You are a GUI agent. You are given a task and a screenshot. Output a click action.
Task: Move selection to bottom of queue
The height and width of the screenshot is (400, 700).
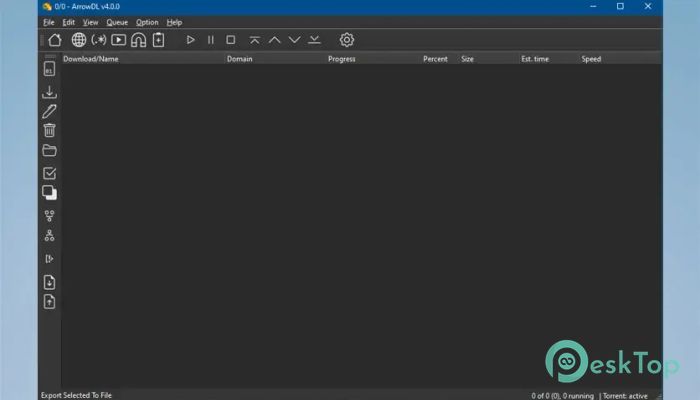pyautogui.click(x=314, y=40)
